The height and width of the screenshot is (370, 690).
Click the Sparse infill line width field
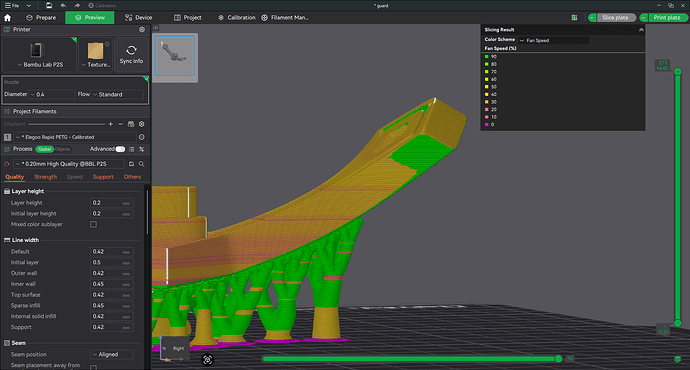(111, 306)
